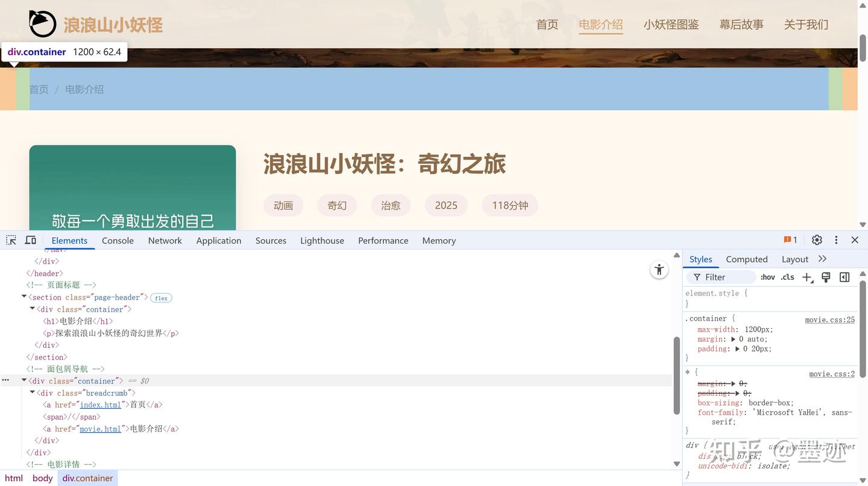Switch to the Network tab

click(165, 240)
